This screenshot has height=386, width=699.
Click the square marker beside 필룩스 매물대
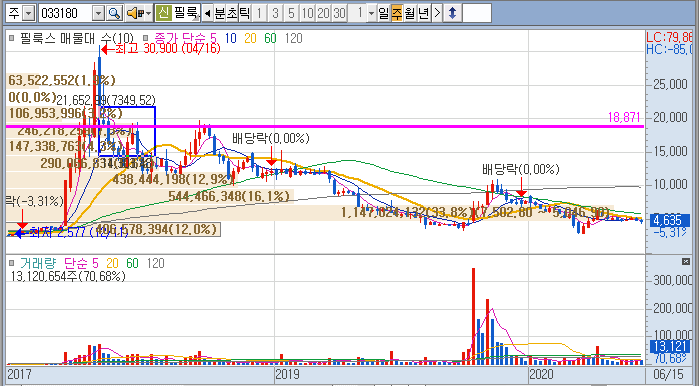tap(12, 38)
